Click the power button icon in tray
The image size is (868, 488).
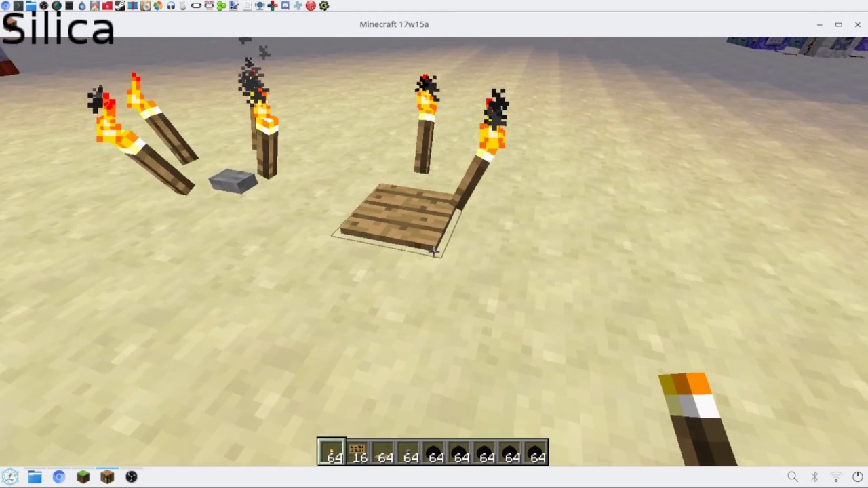(x=858, y=477)
